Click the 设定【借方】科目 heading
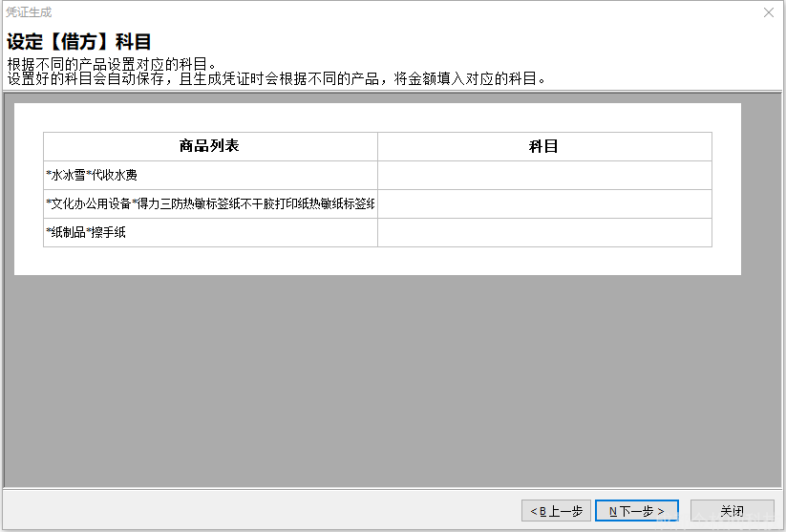This screenshot has width=786, height=532. pos(79,42)
